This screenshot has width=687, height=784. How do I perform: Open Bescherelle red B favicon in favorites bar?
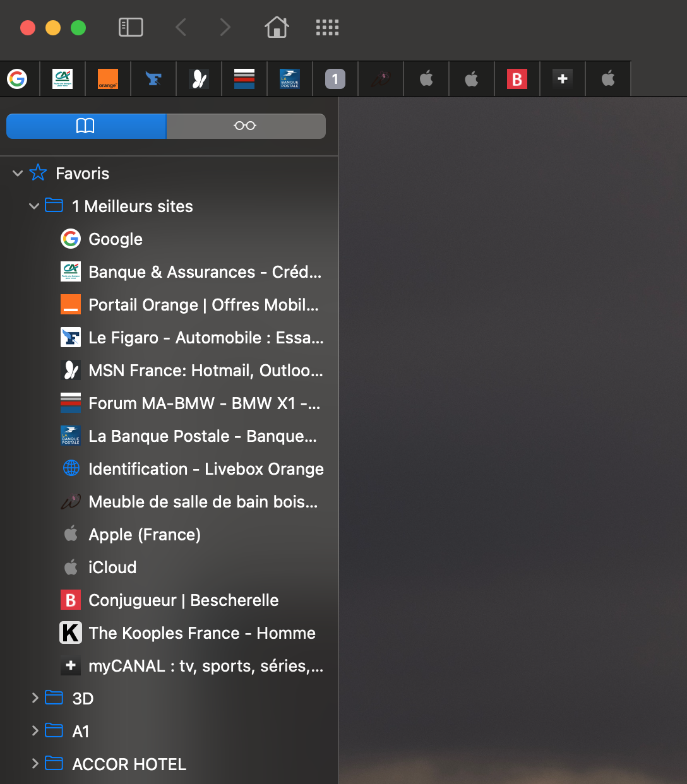click(x=517, y=79)
